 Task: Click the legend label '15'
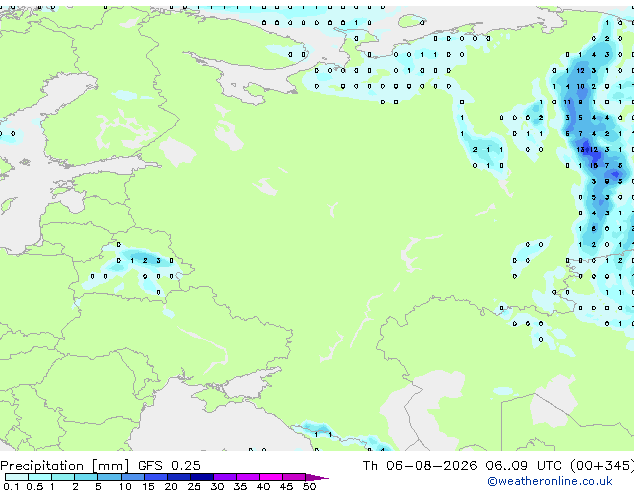coord(148,486)
